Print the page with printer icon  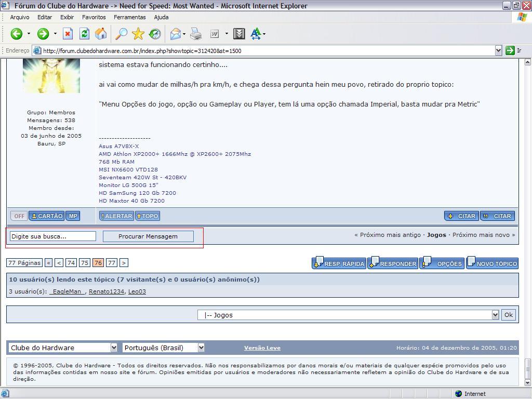click(196, 34)
